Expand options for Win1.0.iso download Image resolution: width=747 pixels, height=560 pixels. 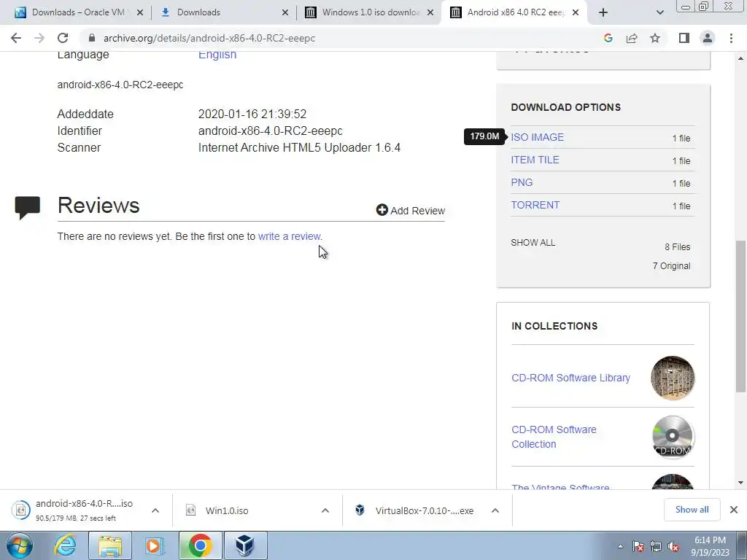(325, 510)
